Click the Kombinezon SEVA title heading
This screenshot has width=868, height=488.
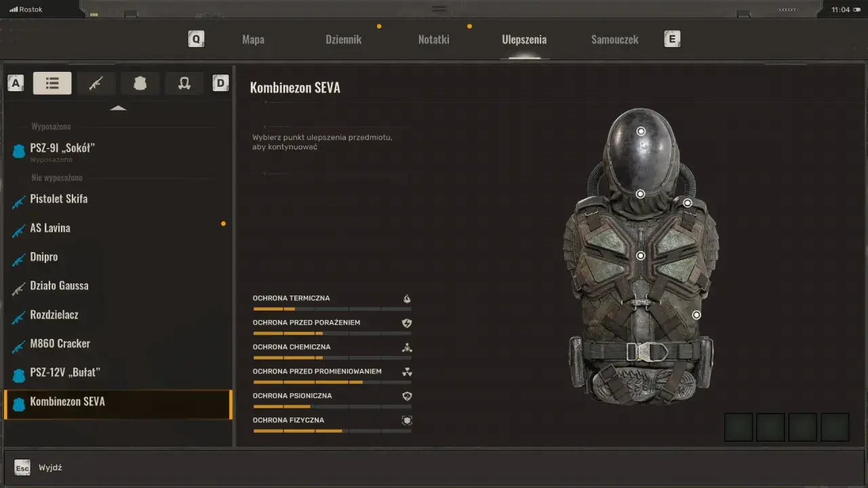point(295,87)
